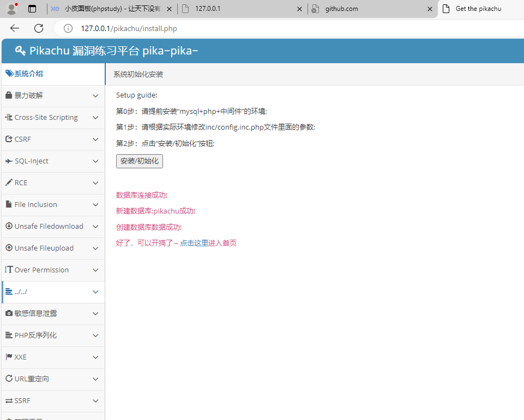The image size is (524, 420).
Task: Reload the page with the refresh icon
Action: (x=39, y=28)
